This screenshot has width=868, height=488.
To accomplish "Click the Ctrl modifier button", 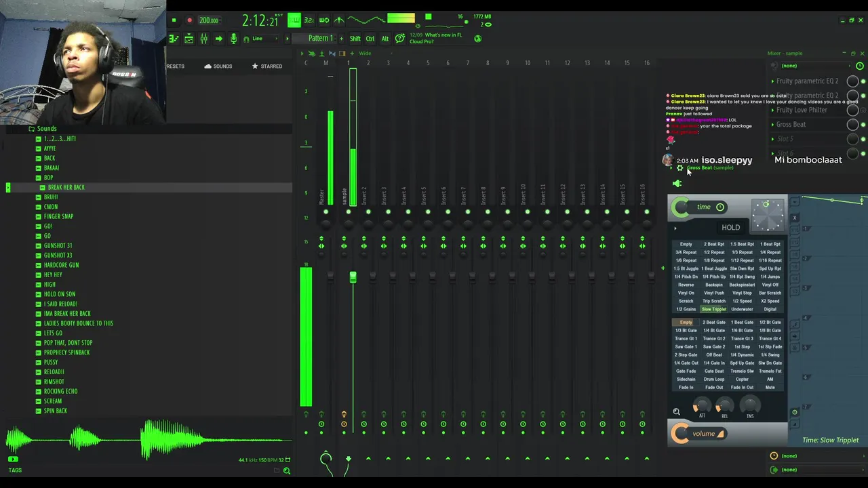I will (370, 39).
